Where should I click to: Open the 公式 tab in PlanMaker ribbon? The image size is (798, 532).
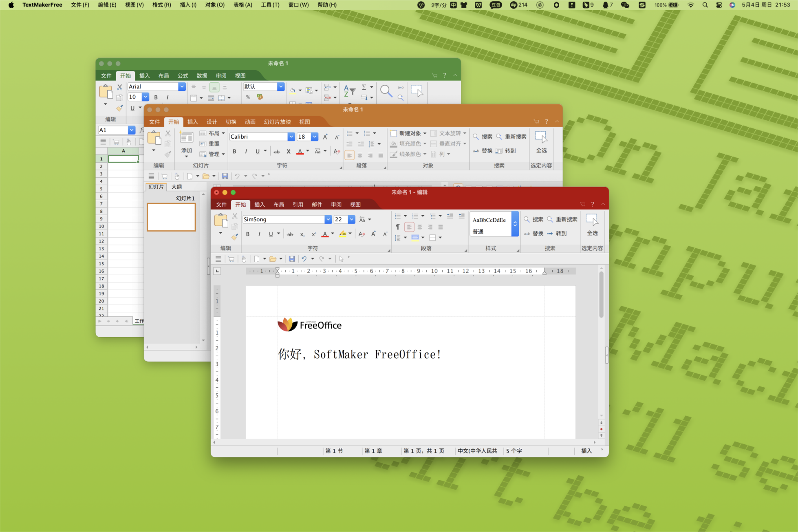pos(183,76)
